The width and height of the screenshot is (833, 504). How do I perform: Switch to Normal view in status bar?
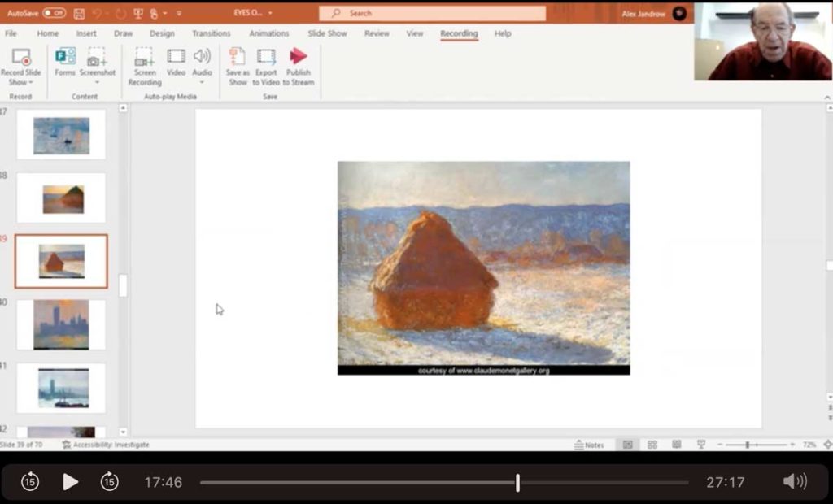pos(627,445)
